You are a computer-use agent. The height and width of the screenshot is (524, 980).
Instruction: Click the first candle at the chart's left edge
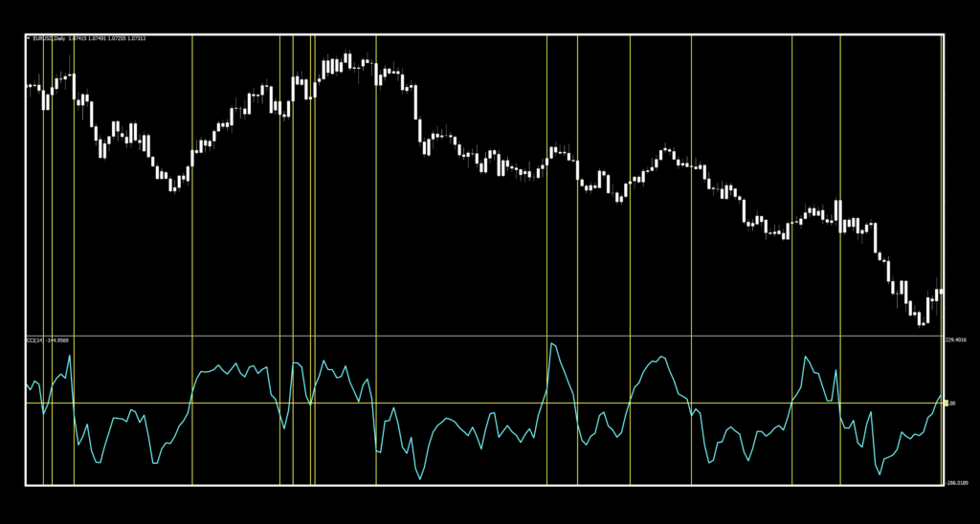click(x=28, y=86)
